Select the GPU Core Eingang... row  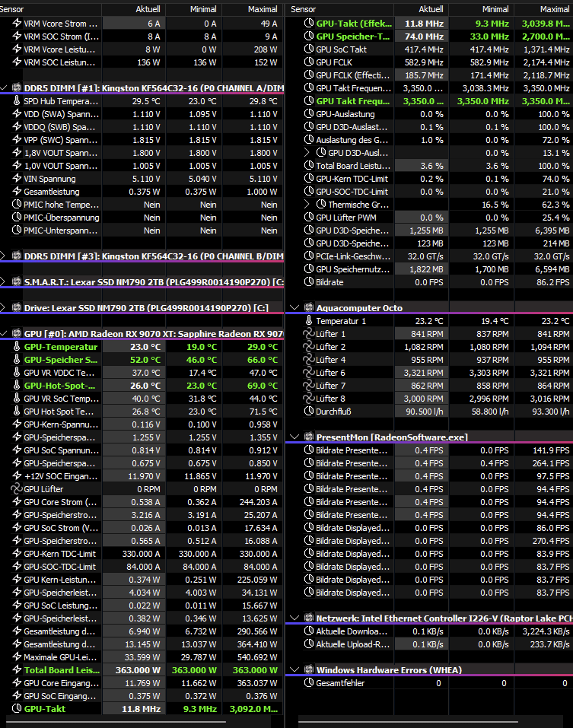click(142, 683)
